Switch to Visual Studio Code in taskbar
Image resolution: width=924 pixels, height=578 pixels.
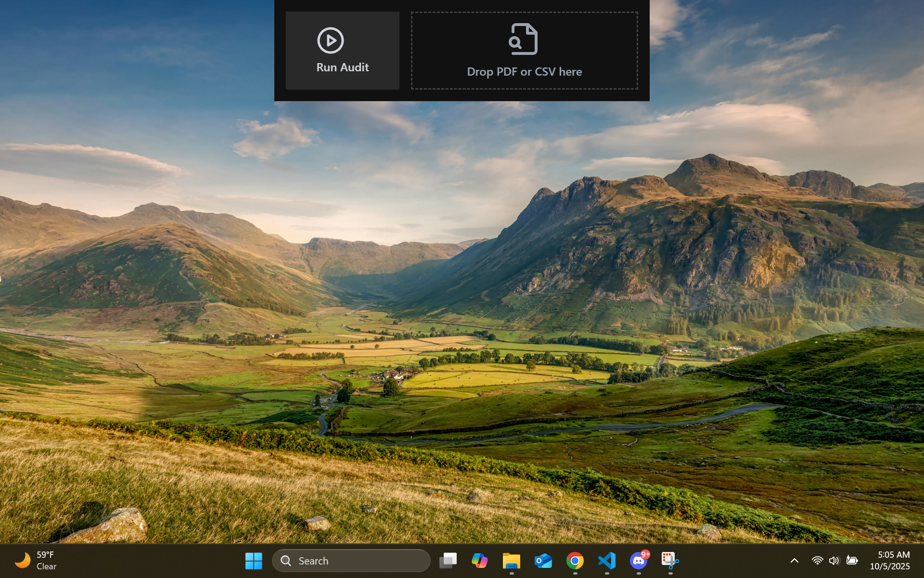[x=606, y=561]
